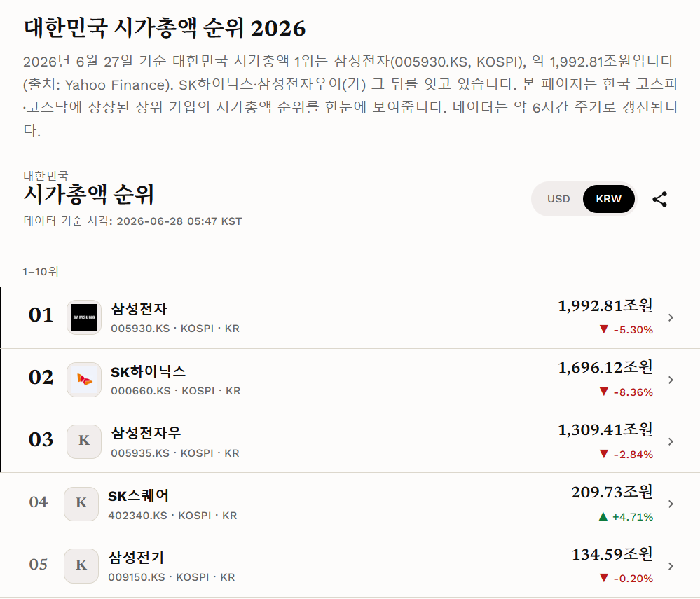Click the 1,696.12조원 market cap value
This screenshot has width=700, height=599.
(x=605, y=368)
